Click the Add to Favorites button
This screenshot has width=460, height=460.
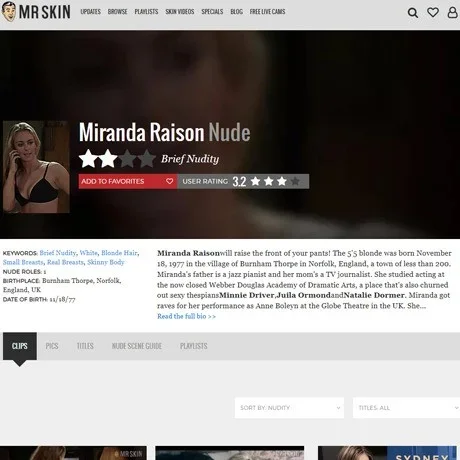128,181
